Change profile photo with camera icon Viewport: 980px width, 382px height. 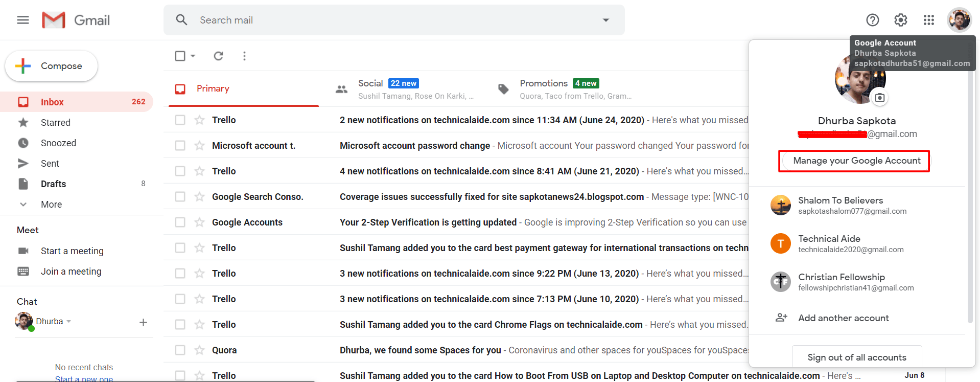[x=879, y=97]
